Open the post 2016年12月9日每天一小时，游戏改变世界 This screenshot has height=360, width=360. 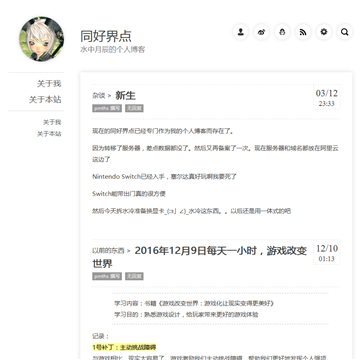[199, 257]
